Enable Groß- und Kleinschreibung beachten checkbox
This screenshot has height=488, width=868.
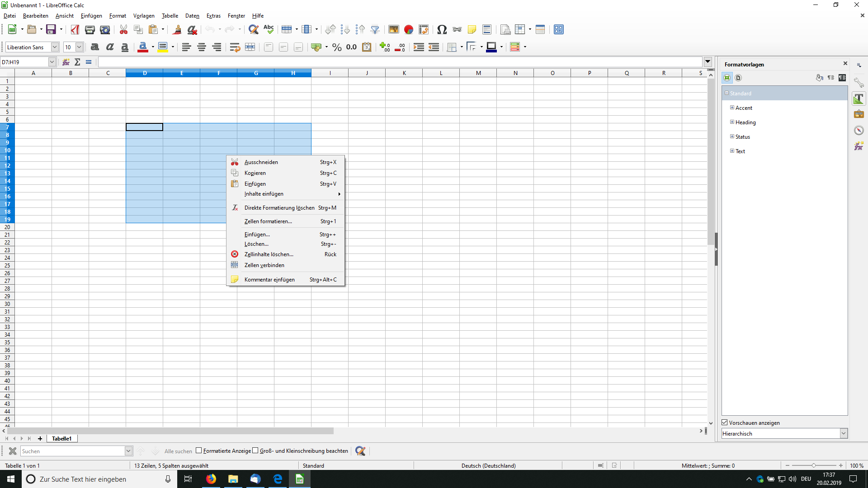tap(257, 451)
